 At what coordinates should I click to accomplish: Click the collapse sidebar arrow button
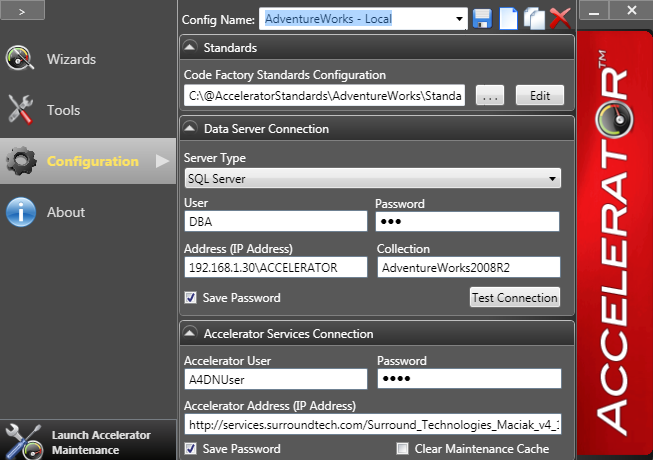[x=22, y=10]
